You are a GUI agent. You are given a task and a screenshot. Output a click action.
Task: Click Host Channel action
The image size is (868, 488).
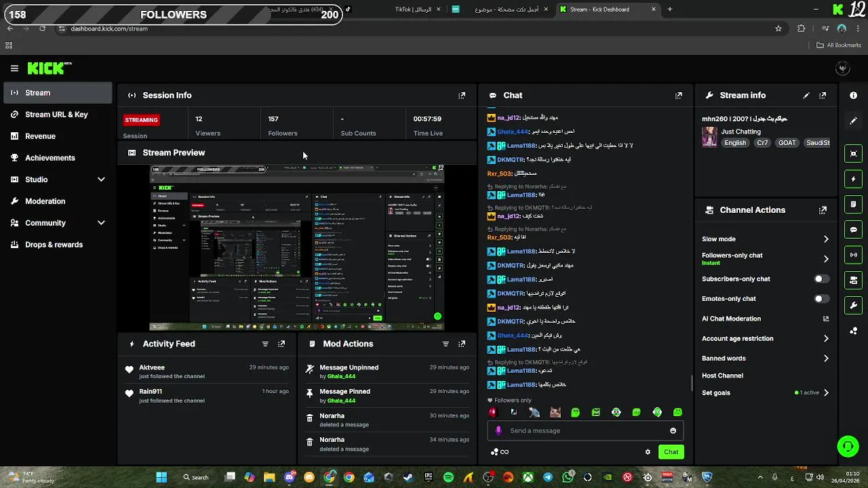pos(722,375)
